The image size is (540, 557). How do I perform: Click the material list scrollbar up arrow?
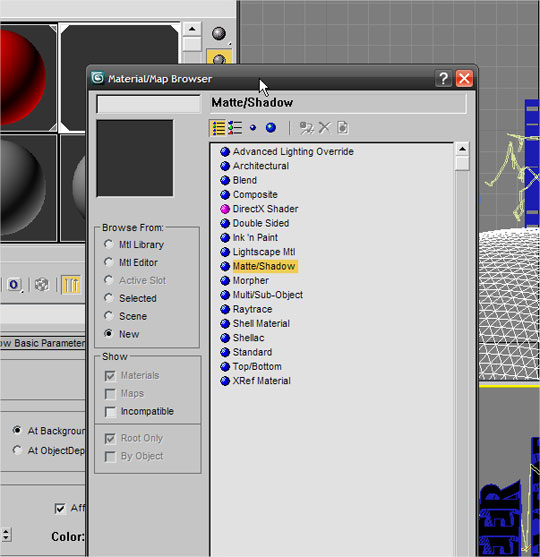[x=462, y=149]
